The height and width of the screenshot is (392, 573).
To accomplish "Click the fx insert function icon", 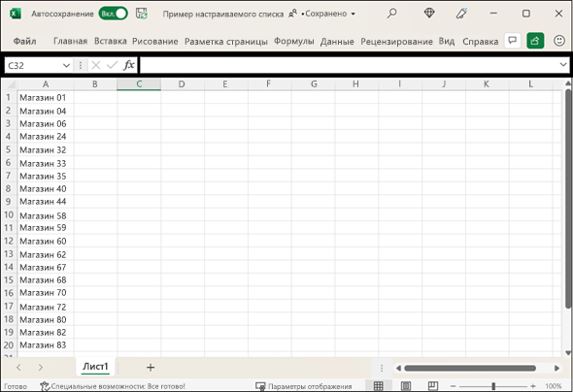I will tap(128, 65).
